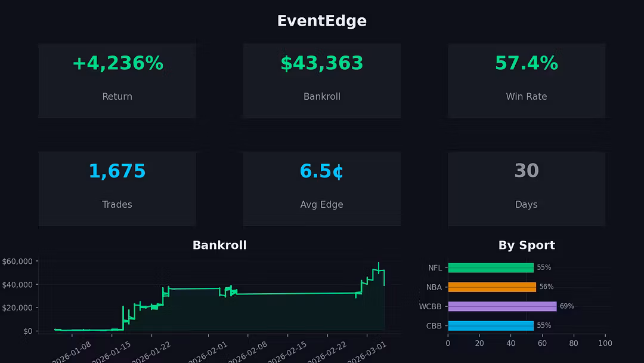Viewport: 644px width, 363px height.
Task: Click the $20,000 y-axis label
Action: [x=17, y=307]
